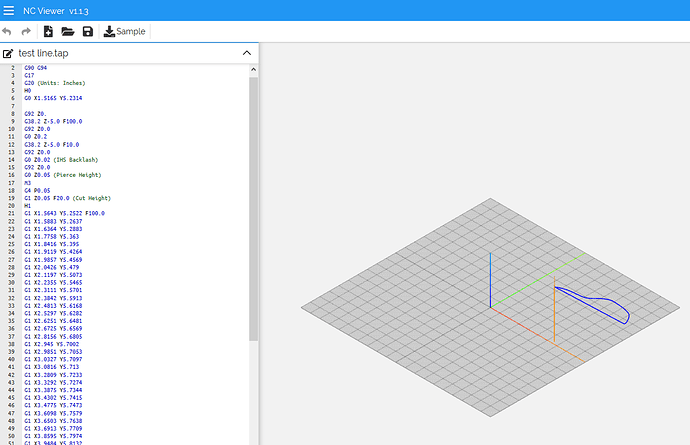Select code line G90 G94
Screen dimensions: 690x445
pyautogui.click(x=36, y=68)
